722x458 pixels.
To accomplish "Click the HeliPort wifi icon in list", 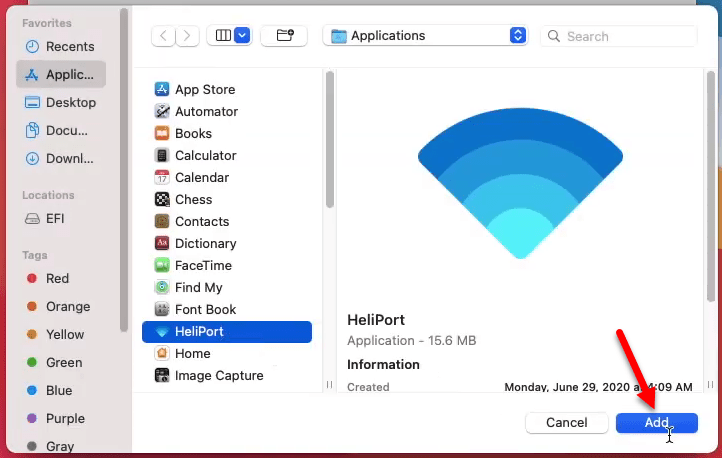I will coord(162,331).
